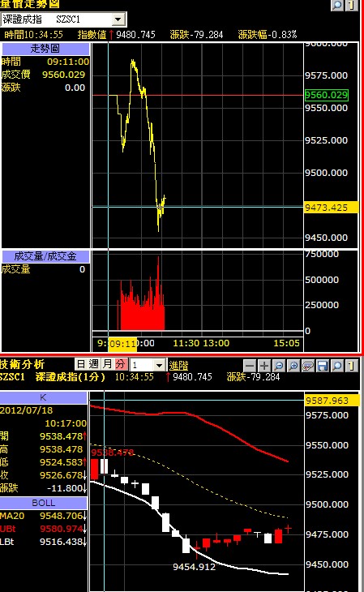Click the search magnifier in 技術分析 toolbar

point(336,366)
